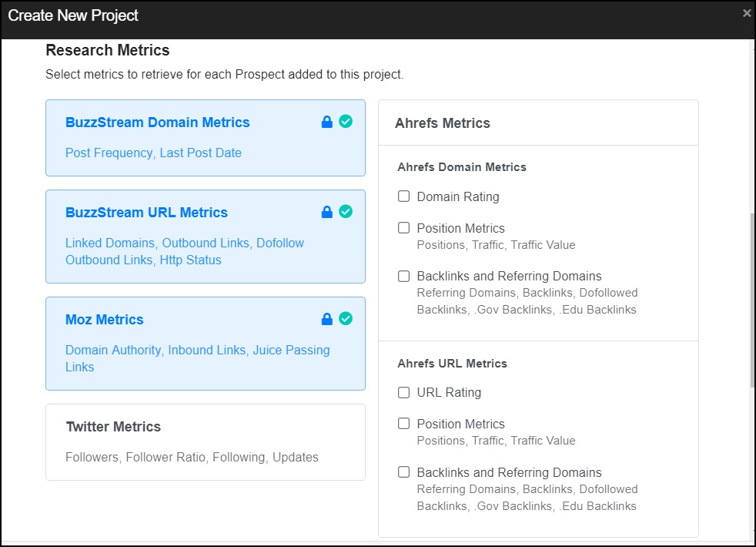Check Position Metrics under Ahrefs Domain Metrics
Screen dimensions: 756x547
coord(403,228)
